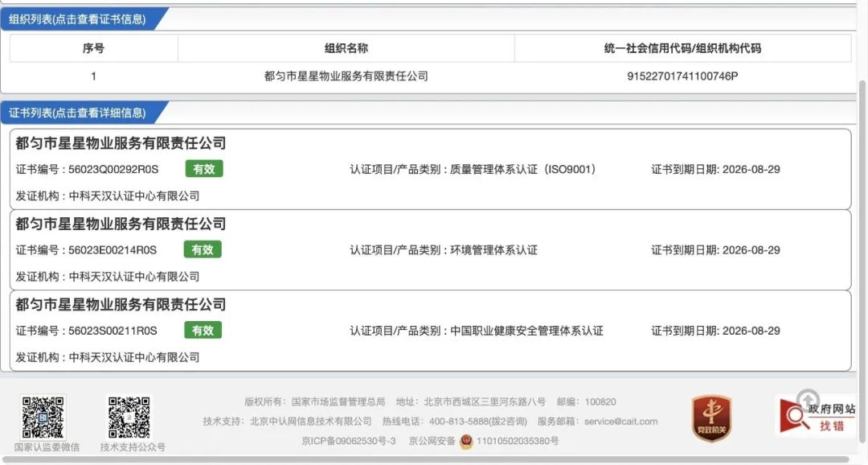Click the 技术支持 北京中认网信息技术有限公司 text
The width and height of the screenshot is (868, 465).
pos(287,422)
